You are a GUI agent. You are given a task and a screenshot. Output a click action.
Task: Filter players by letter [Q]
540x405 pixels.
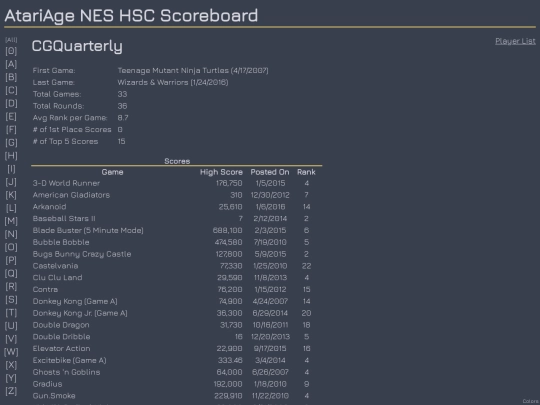coord(11,273)
